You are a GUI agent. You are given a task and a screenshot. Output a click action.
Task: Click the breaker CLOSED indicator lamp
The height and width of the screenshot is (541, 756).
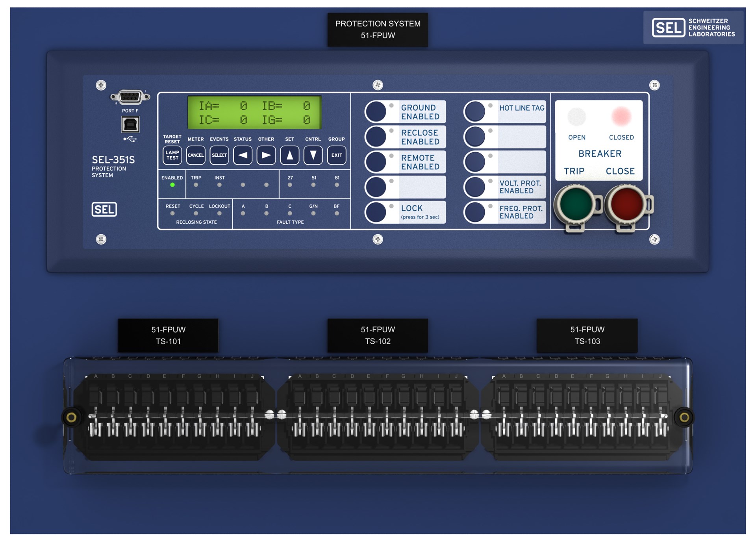pyautogui.click(x=621, y=117)
